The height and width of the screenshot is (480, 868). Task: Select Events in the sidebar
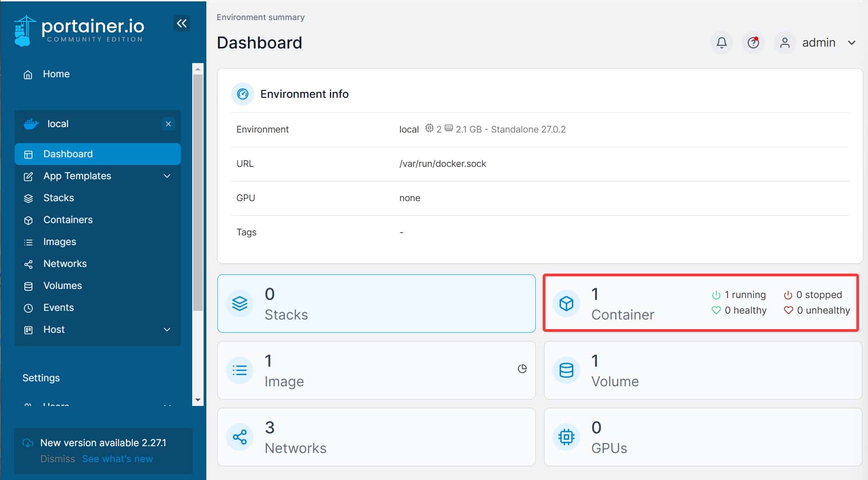58,308
